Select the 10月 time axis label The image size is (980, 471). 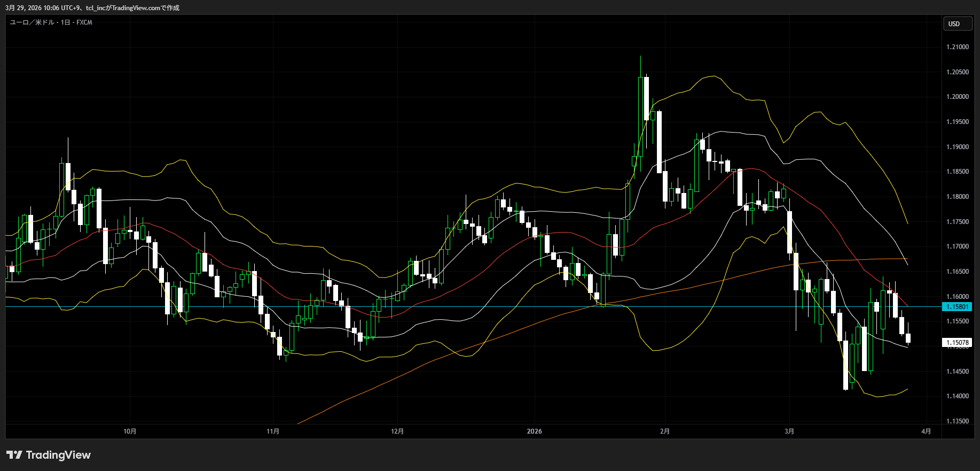coord(130,431)
